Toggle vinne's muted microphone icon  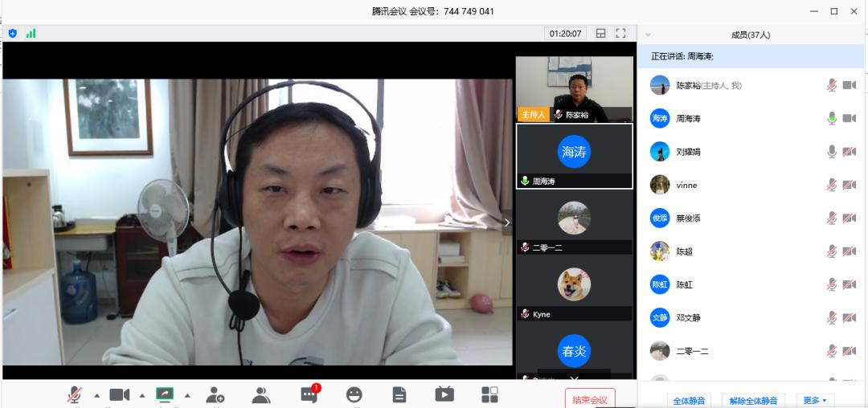(832, 185)
